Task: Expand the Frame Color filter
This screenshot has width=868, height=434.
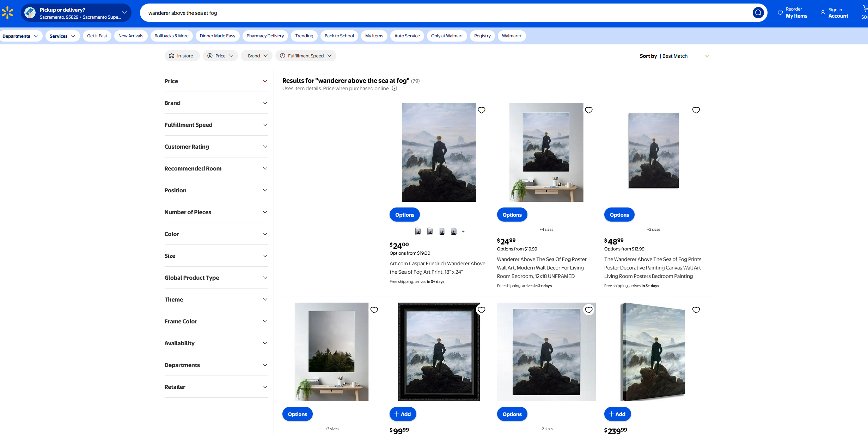Action: click(216, 321)
